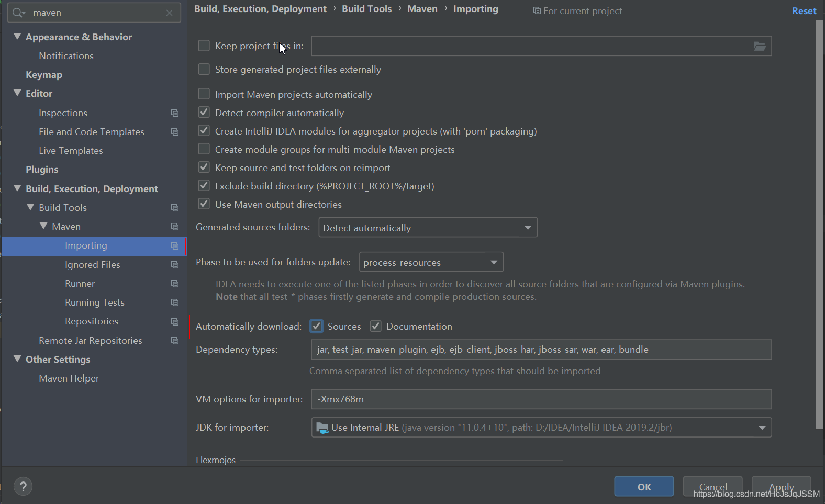Image resolution: width=825 pixels, height=504 pixels.
Task: Click VM options for importer field
Action: pyautogui.click(x=541, y=399)
